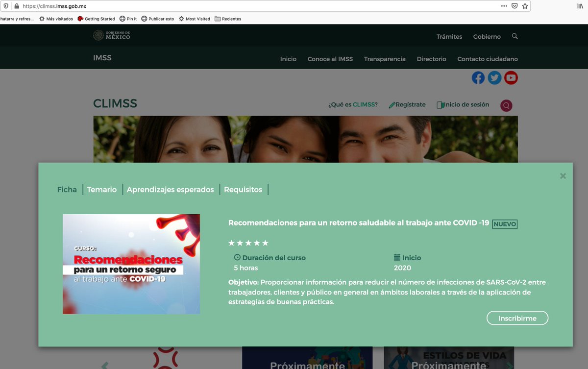Viewport: 588px width, 369px height.
Task: Click the padlock site security icon
Action: pyautogui.click(x=16, y=6)
